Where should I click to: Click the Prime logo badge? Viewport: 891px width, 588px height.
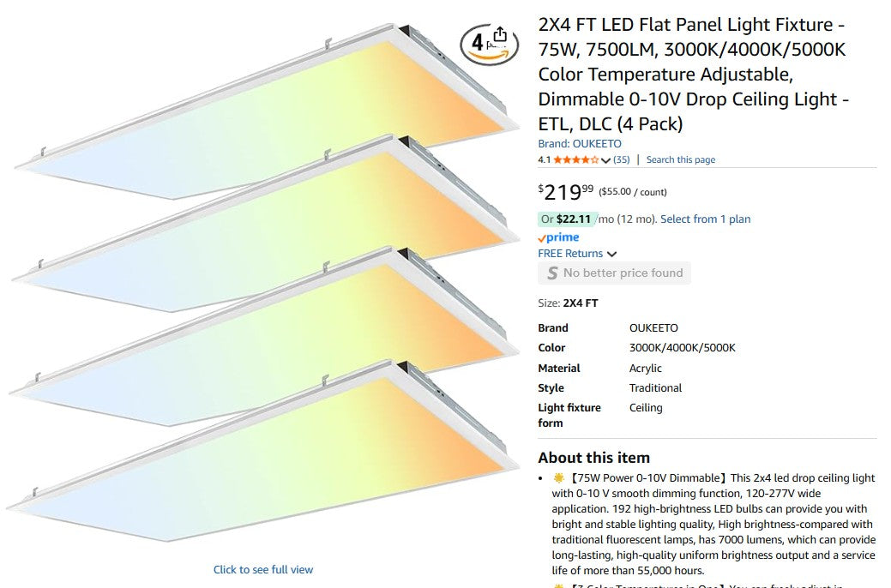coord(558,237)
